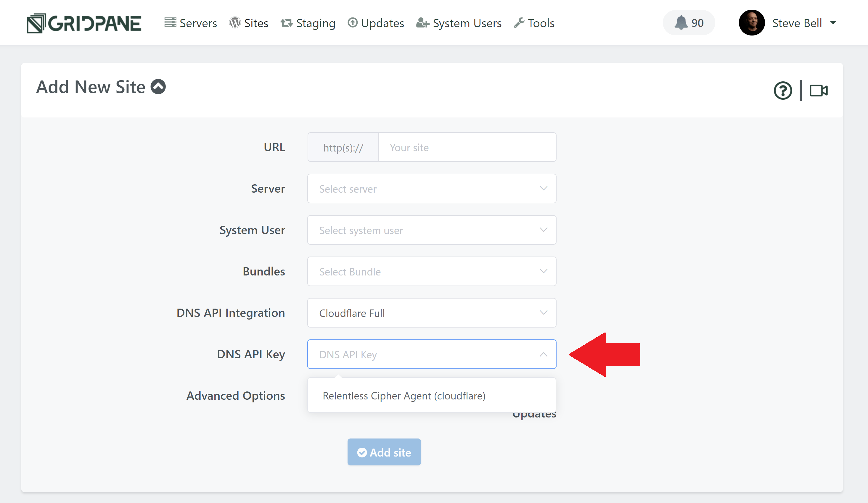Viewport: 868px width, 503px height.
Task: Open the Select system user dropdown
Action: click(431, 230)
